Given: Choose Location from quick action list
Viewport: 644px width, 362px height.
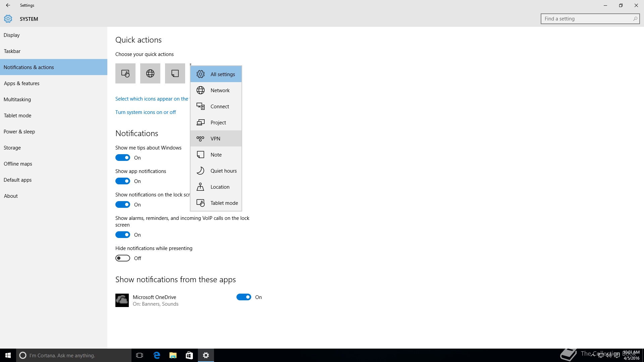Looking at the screenshot, I should click(216, 187).
